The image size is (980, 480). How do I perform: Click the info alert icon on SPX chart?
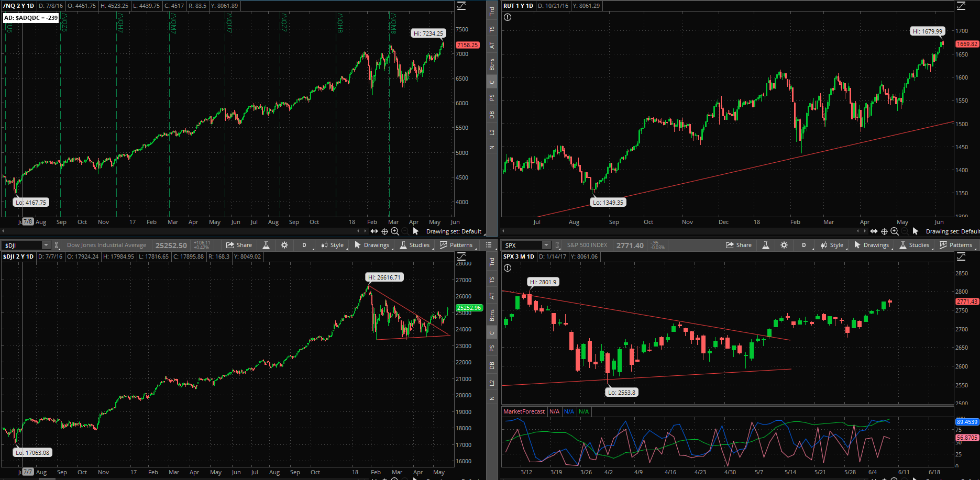[x=508, y=268]
